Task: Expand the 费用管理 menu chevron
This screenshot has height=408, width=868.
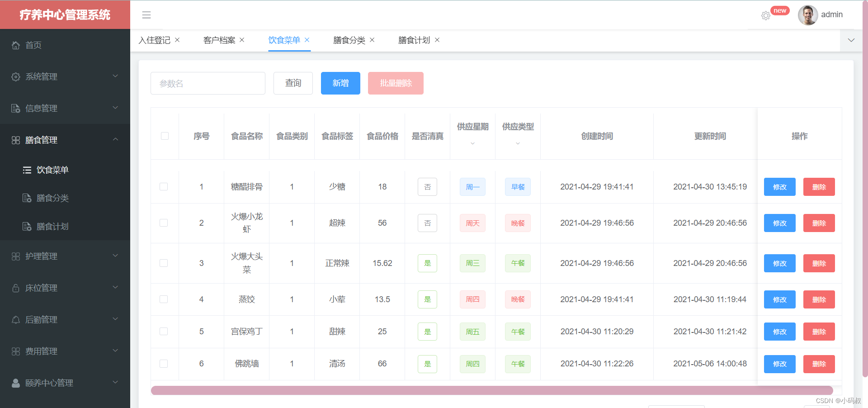Action: (x=115, y=351)
